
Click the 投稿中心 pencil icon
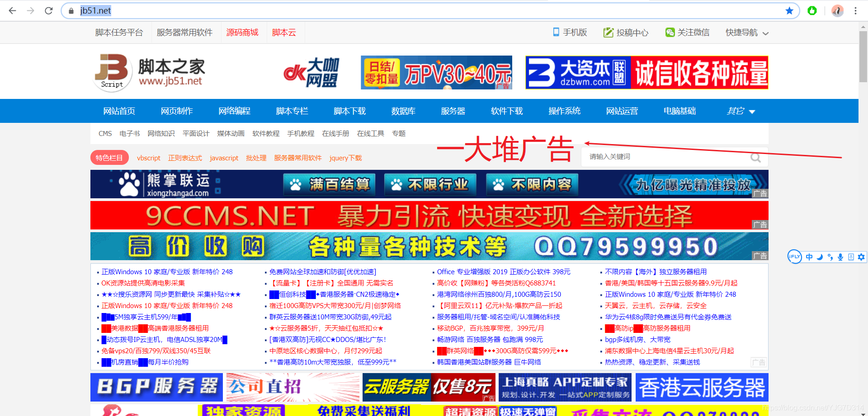coord(609,32)
